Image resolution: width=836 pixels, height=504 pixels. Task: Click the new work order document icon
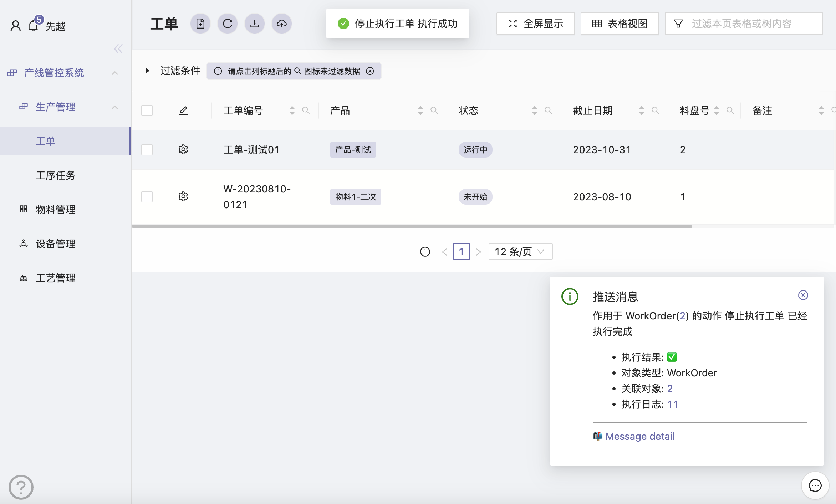[200, 24]
